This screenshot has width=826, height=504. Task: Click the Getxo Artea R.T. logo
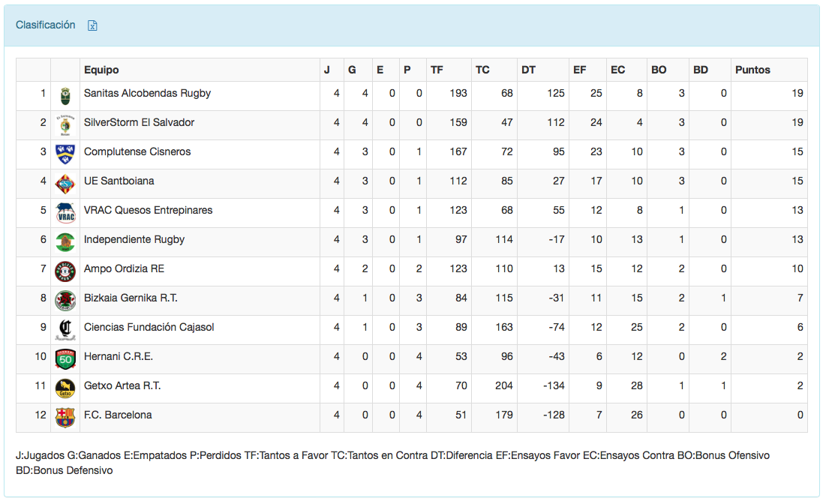point(65,388)
